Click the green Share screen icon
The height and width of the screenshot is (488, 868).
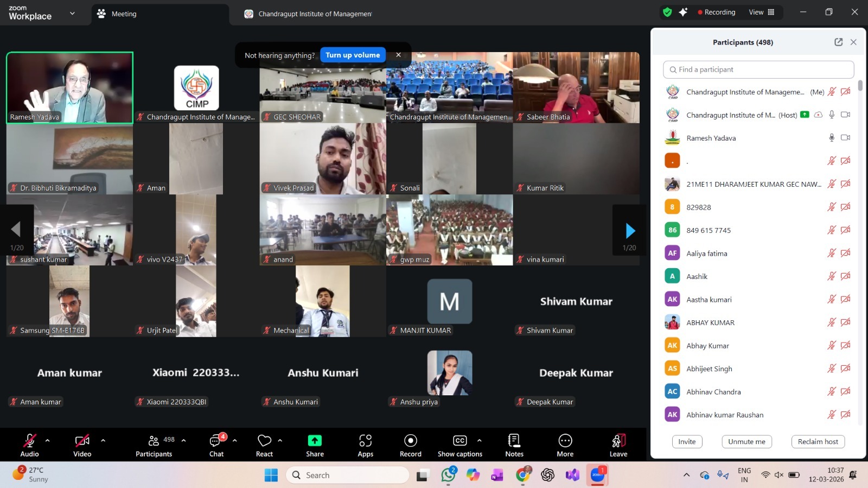(x=315, y=441)
